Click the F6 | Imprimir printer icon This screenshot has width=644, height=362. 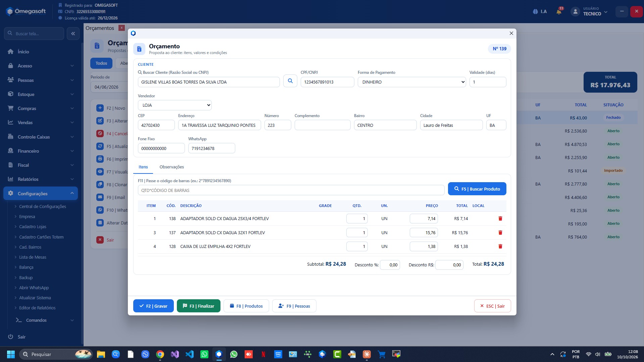click(100, 159)
